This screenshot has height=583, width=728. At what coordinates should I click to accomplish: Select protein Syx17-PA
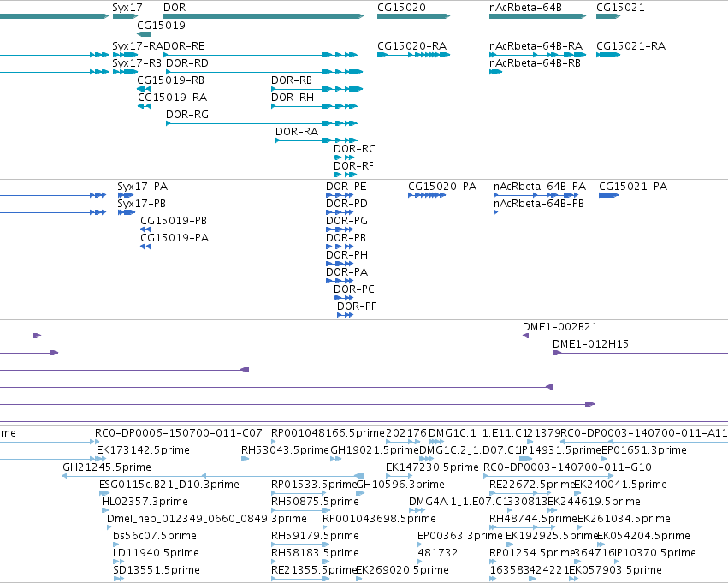(126, 195)
